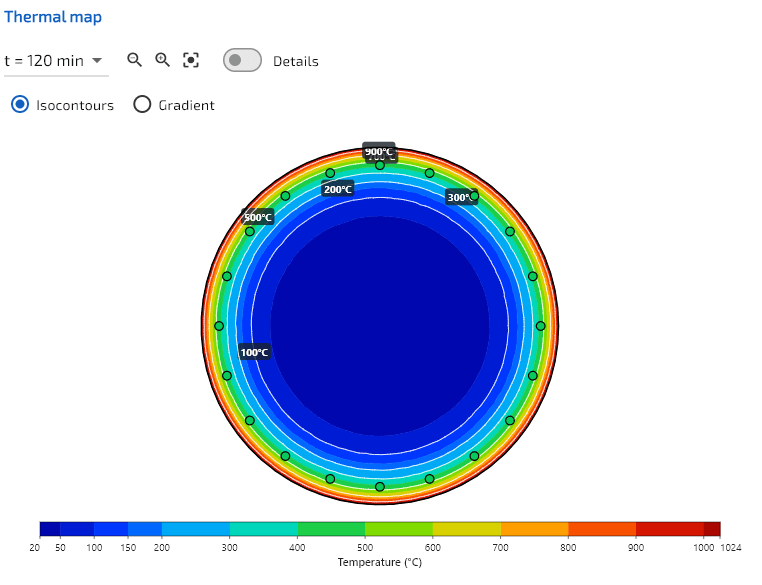The width and height of the screenshot is (762, 585).
Task: Click the zoom in magnifier icon
Action: click(162, 60)
